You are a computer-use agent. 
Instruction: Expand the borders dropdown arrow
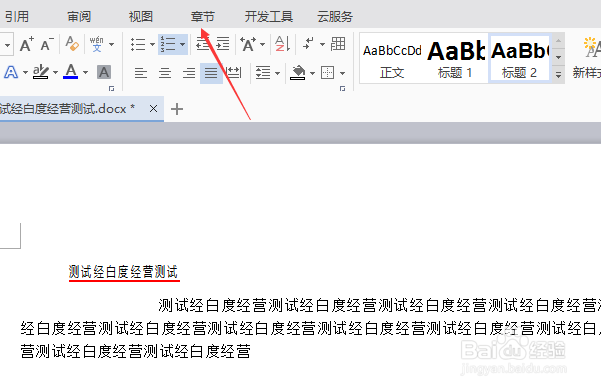342,73
